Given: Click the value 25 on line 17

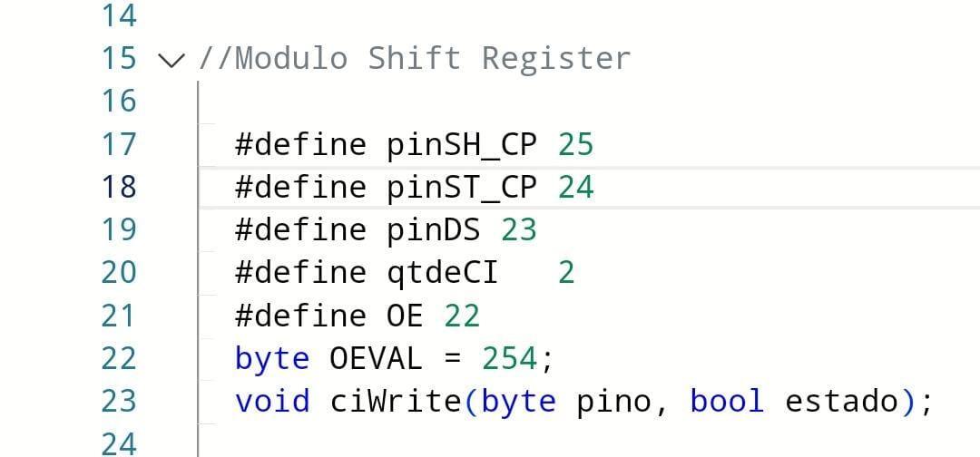Looking at the screenshot, I should 575,145.
